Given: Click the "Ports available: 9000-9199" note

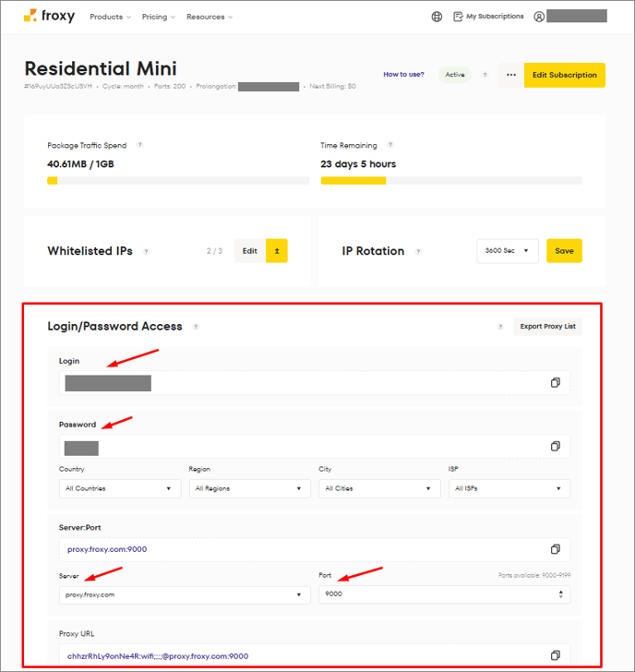Looking at the screenshot, I should tap(534, 575).
